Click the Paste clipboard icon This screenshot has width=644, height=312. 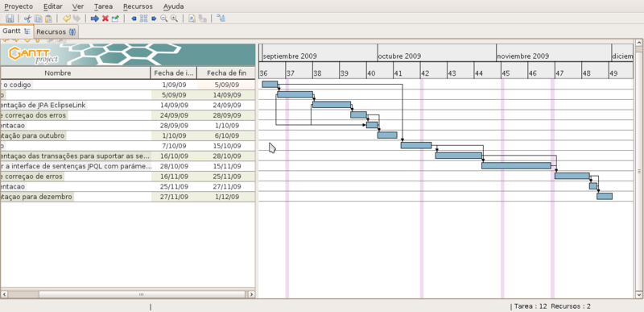(x=48, y=19)
